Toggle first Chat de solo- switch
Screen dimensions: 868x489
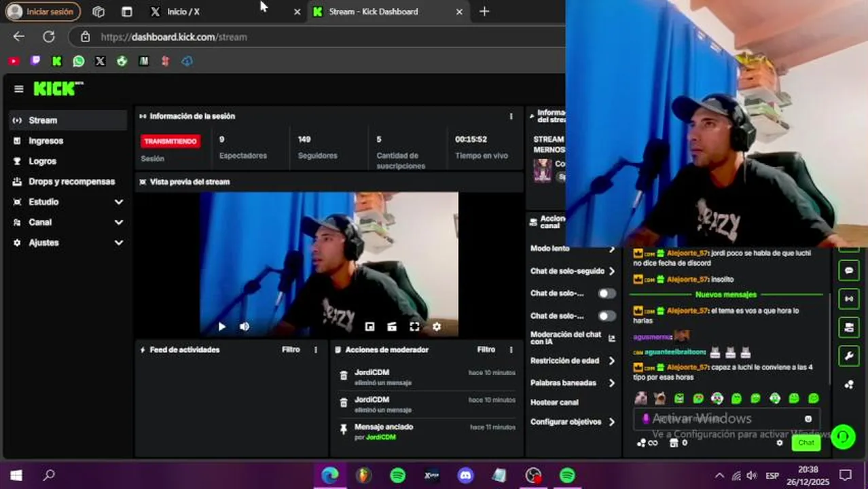[607, 293]
